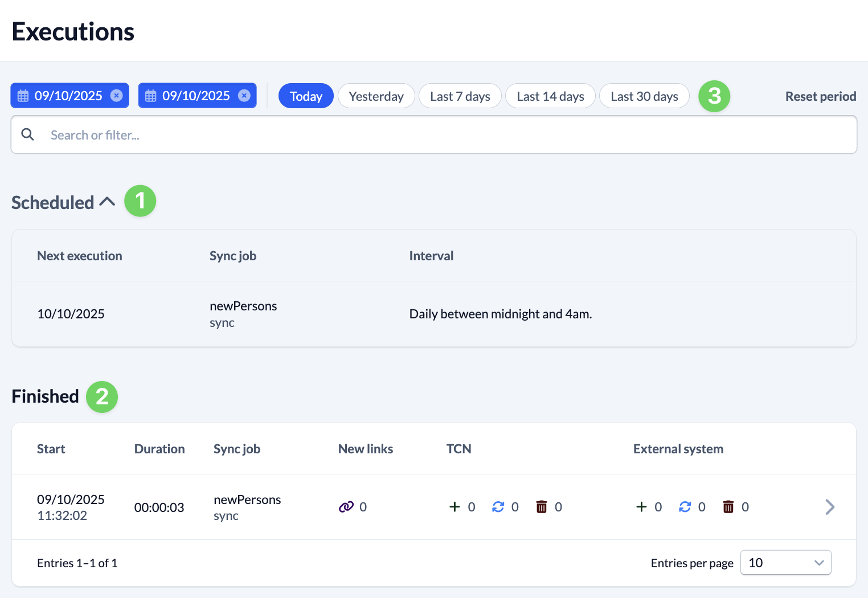
Task: Click the External system plus created icon
Action: tap(641, 507)
